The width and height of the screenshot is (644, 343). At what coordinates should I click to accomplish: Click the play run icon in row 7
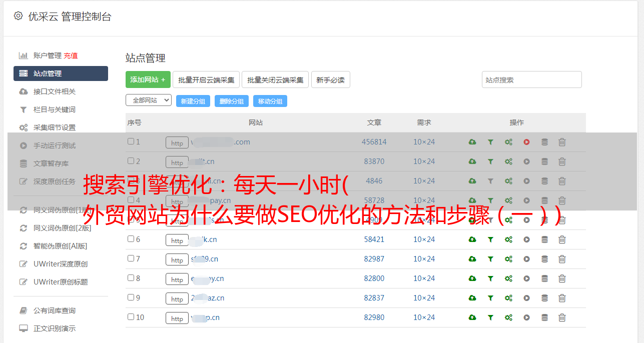pyautogui.click(x=526, y=259)
